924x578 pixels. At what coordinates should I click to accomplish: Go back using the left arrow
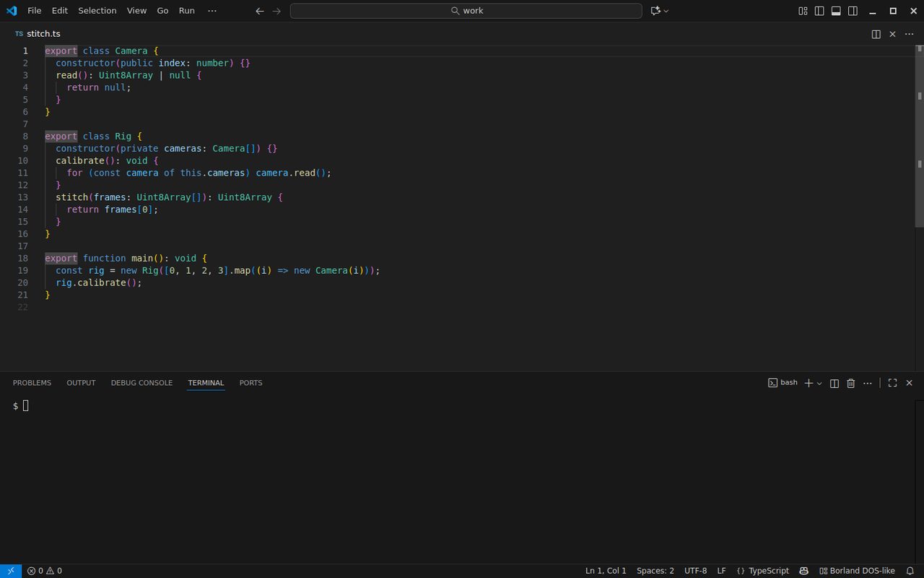click(x=260, y=11)
